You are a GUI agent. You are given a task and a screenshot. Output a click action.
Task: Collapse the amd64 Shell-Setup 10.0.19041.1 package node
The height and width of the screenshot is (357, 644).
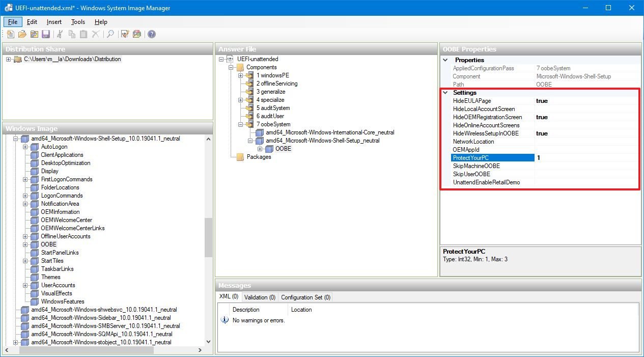pos(15,139)
